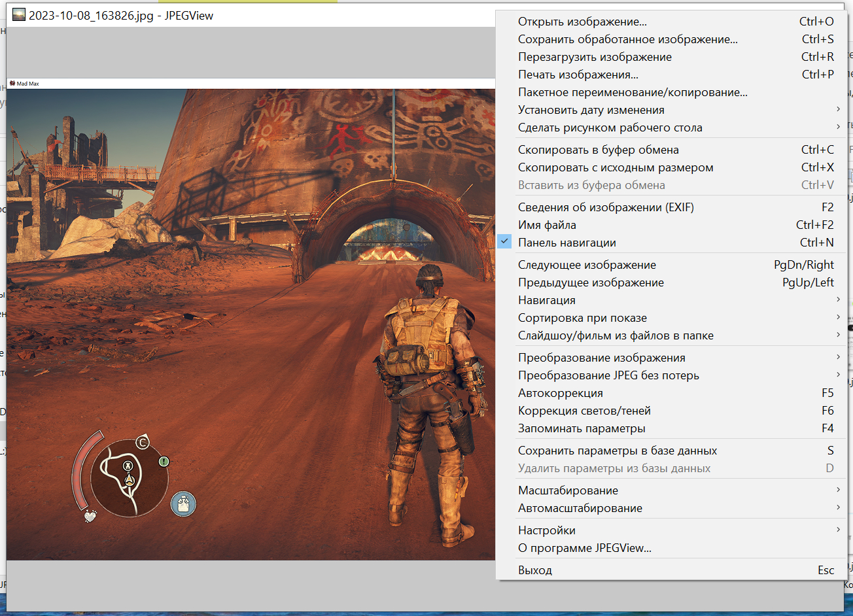
Task: Select 'Скопировать в буфер обмена'
Action: click(x=670, y=150)
